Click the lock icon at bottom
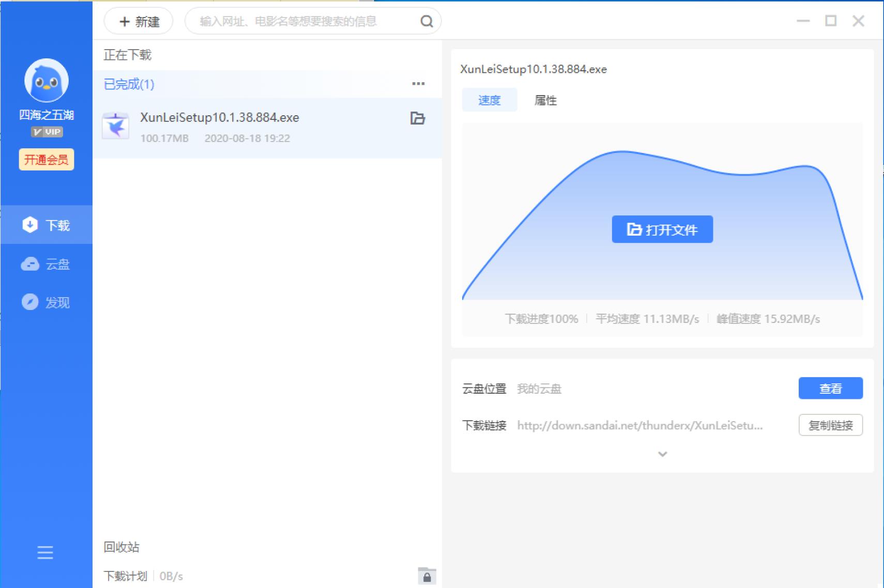Screen dimensions: 884x588 point(427,576)
